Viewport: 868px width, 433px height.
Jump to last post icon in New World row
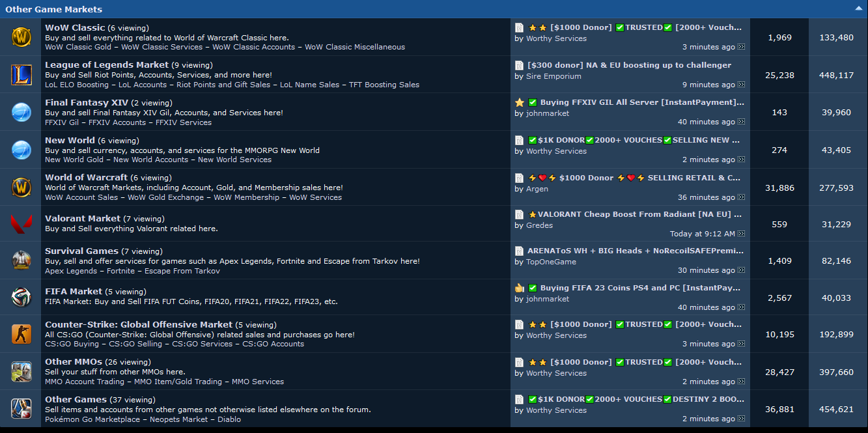coord(742,160)
